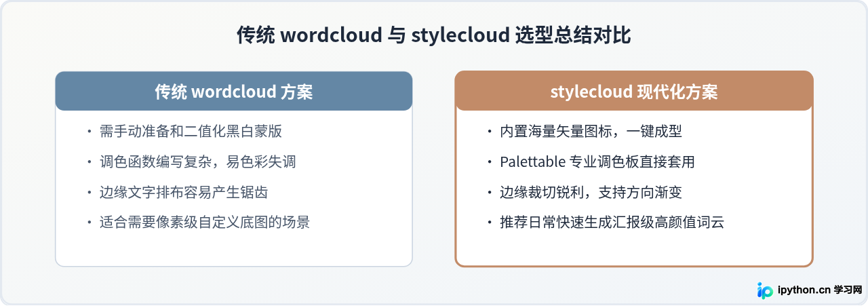This screenshot has width=868, height=306.
Task: Click the line 边缘文字排布容易产生锯齿
Action: click(183, 192)
